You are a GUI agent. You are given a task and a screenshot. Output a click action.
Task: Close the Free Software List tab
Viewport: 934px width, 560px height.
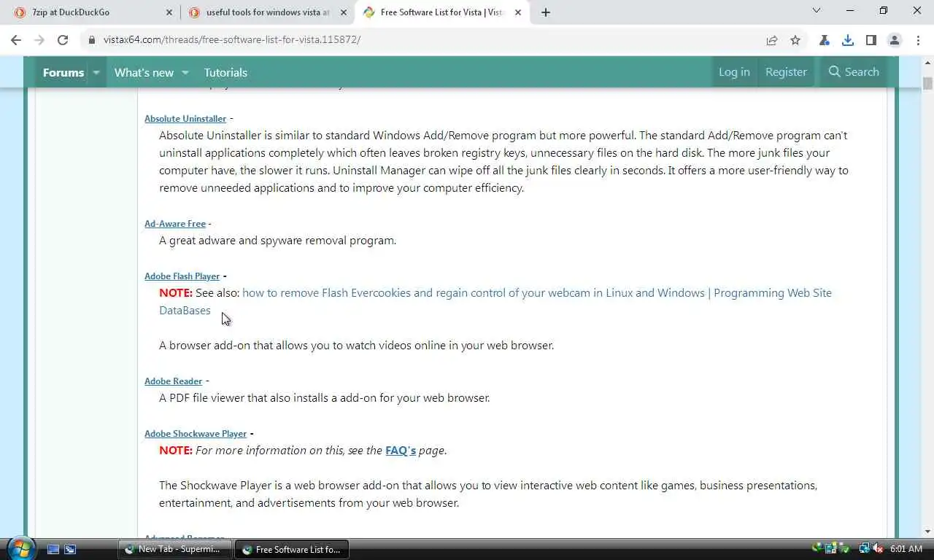(x=518, y=12)
